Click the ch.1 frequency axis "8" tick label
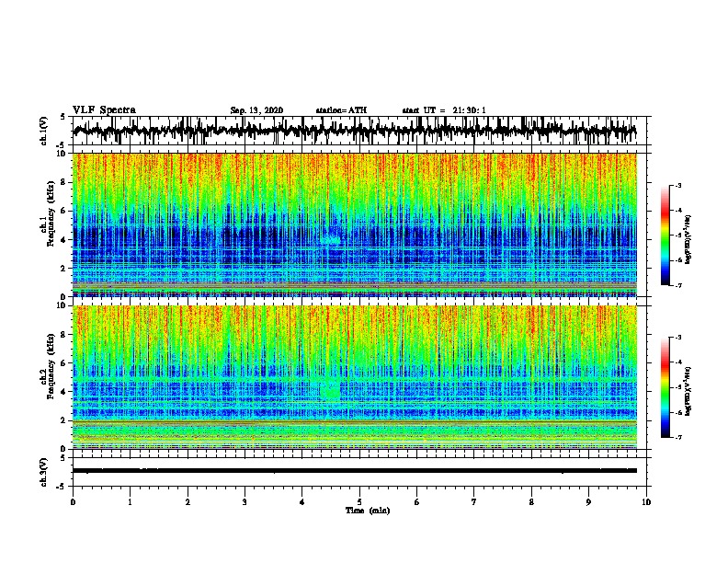This screenshot has height=563, width=728. [63, 182]
